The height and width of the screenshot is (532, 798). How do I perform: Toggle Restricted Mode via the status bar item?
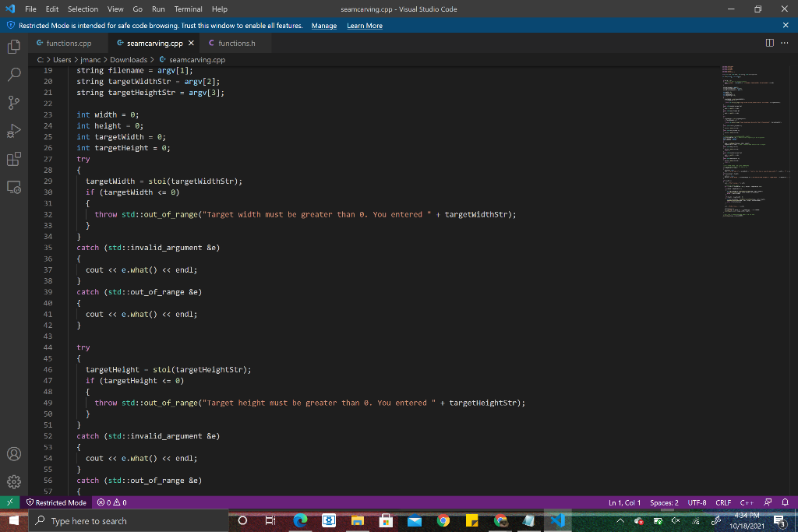tap(56, 502)
